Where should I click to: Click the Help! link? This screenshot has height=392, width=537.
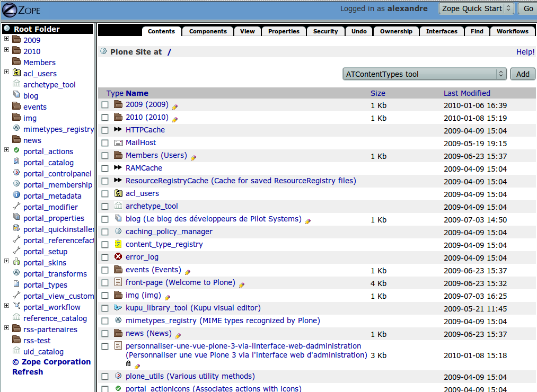[525, 52]
